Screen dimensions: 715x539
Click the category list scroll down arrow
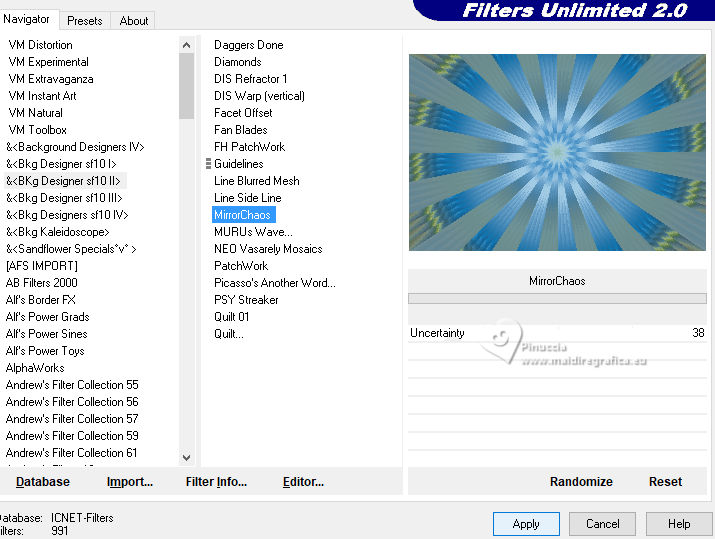coord(186,457)
